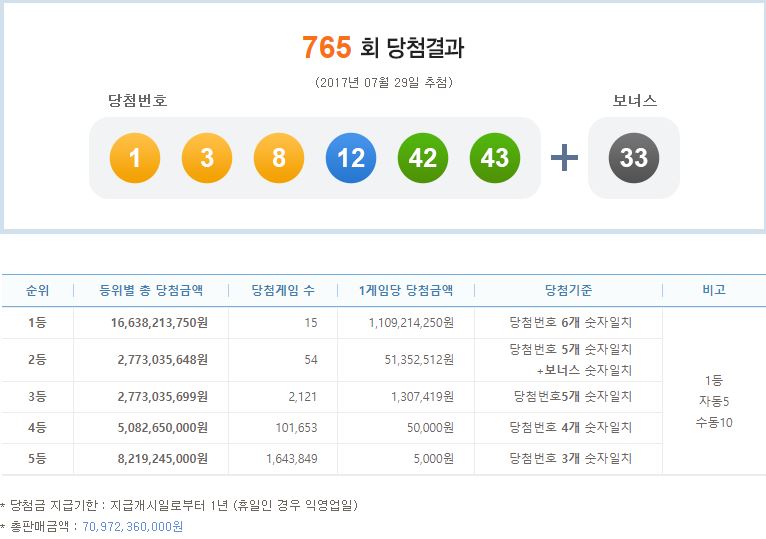The image size is (766, 539).
Task: Click criteria 당첨번호 4개 숫자일치
Action: 571,428
